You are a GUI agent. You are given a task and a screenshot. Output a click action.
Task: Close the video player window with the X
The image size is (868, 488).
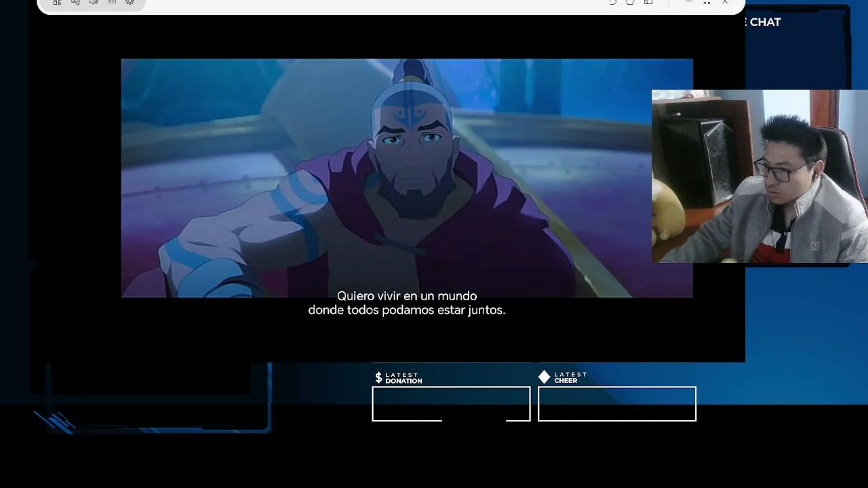click(725, 3)
